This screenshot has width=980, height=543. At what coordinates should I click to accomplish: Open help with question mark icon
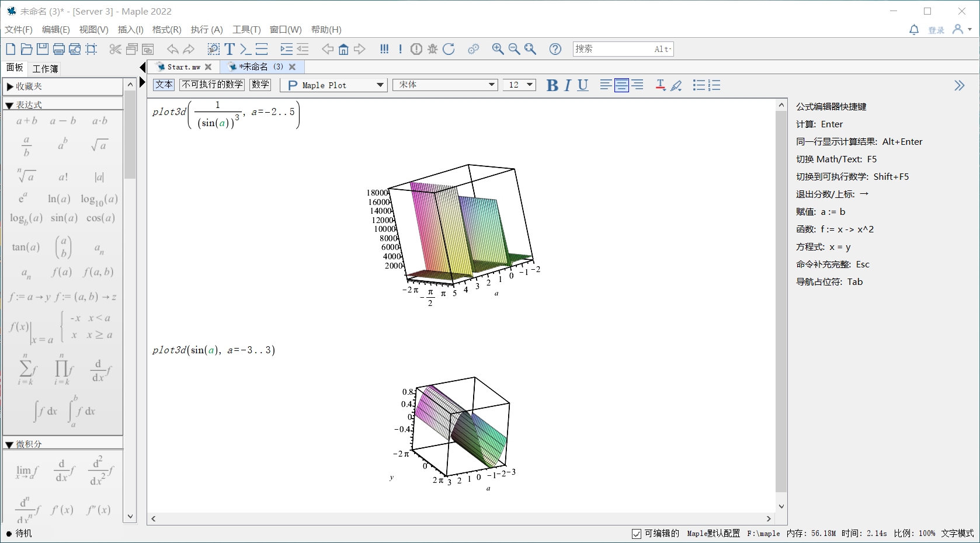555,49
